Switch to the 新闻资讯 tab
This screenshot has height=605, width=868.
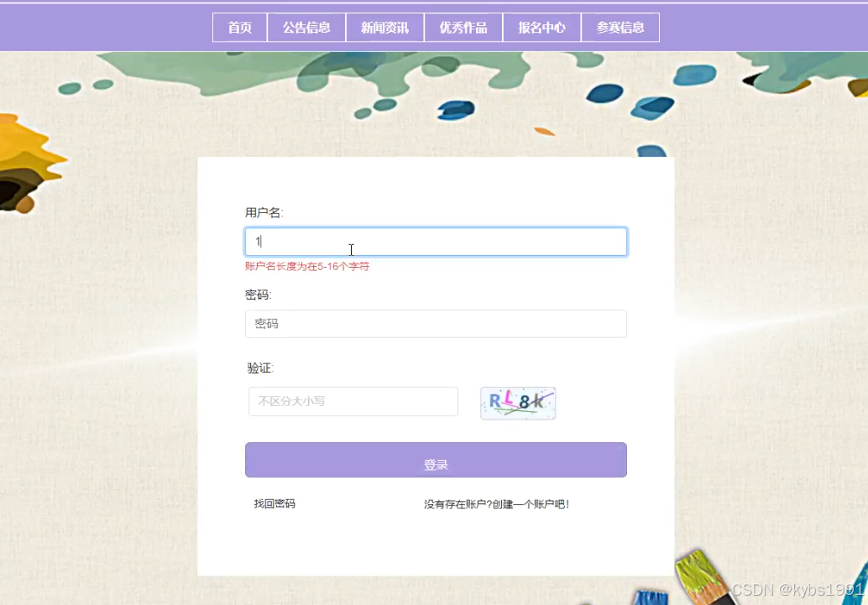tap(384, 27)
